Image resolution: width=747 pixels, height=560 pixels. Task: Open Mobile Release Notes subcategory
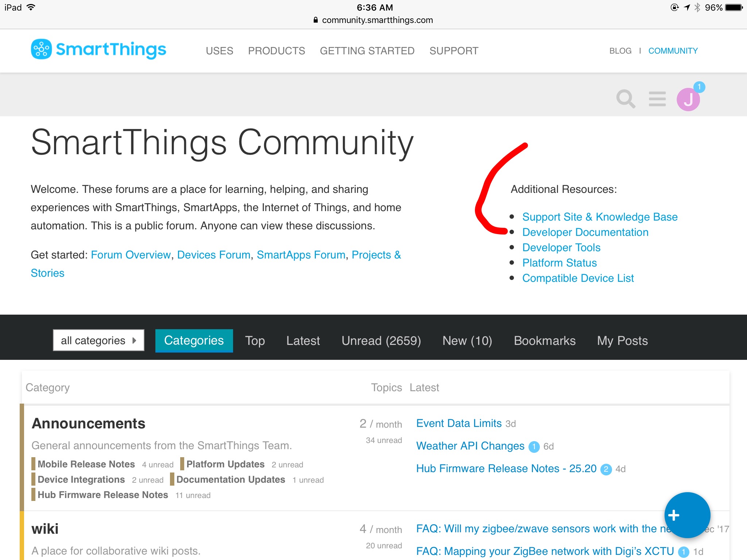point(86,464)
